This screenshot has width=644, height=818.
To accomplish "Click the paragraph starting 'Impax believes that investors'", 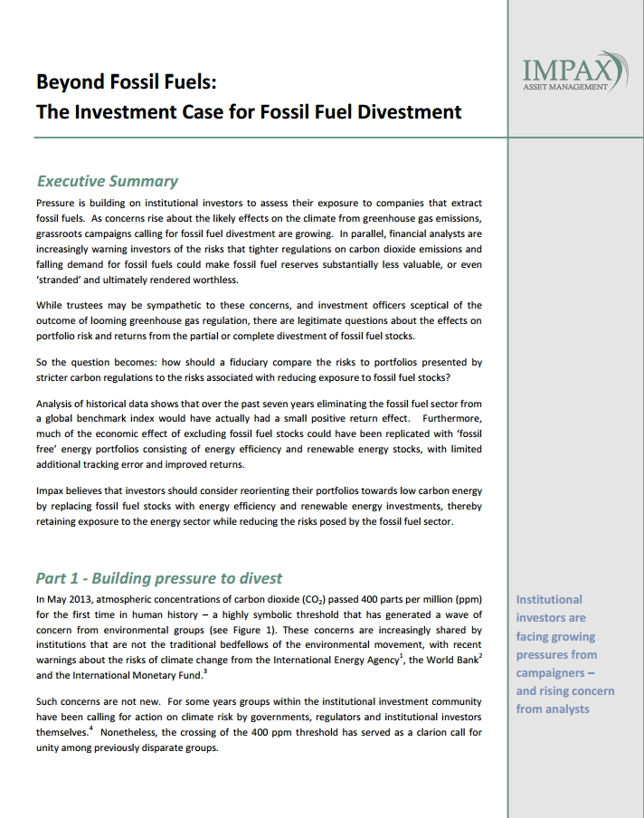I will tap(259, 506).
